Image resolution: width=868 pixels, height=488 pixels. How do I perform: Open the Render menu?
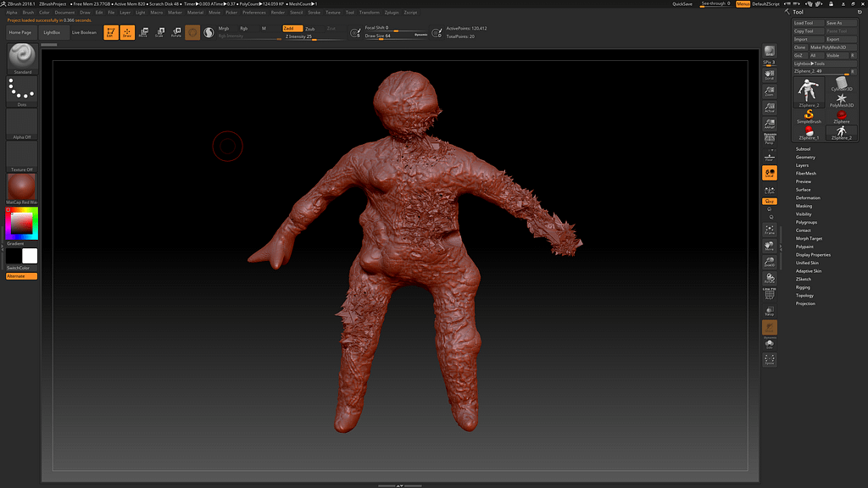(x=278, y=13)
